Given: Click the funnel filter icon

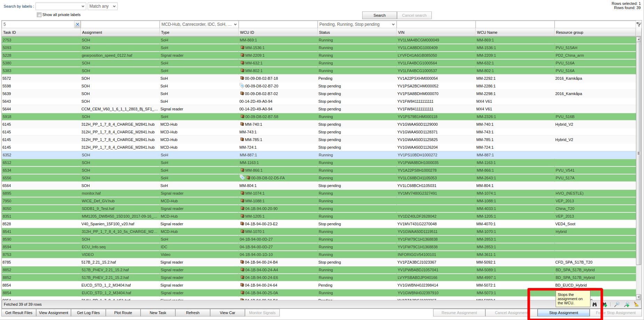Looking at the screenshot, I should 639,24.
